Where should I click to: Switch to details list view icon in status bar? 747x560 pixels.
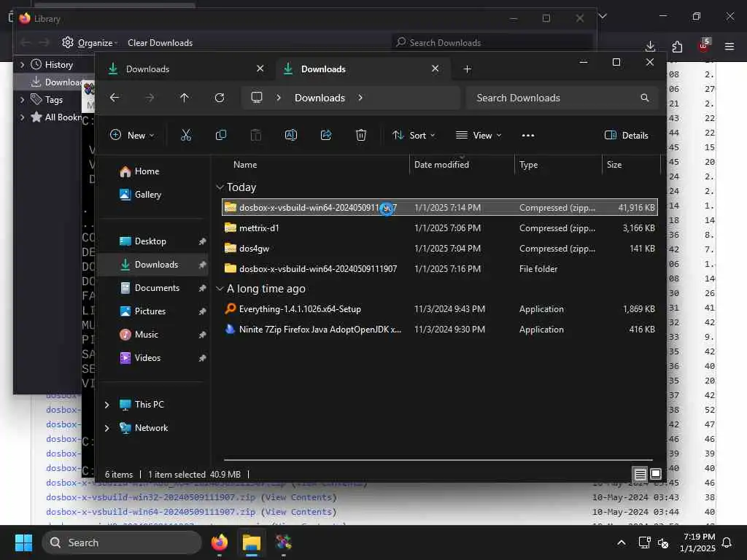pos(640,474)
